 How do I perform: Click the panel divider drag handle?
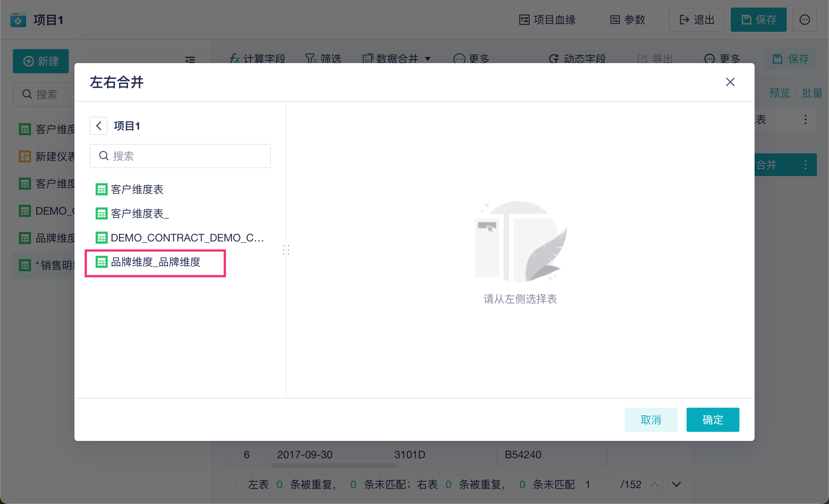pos(286,250)
